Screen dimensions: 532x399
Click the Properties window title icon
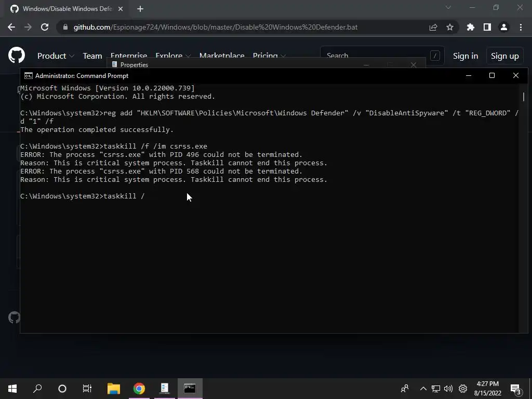click(114, 64)
